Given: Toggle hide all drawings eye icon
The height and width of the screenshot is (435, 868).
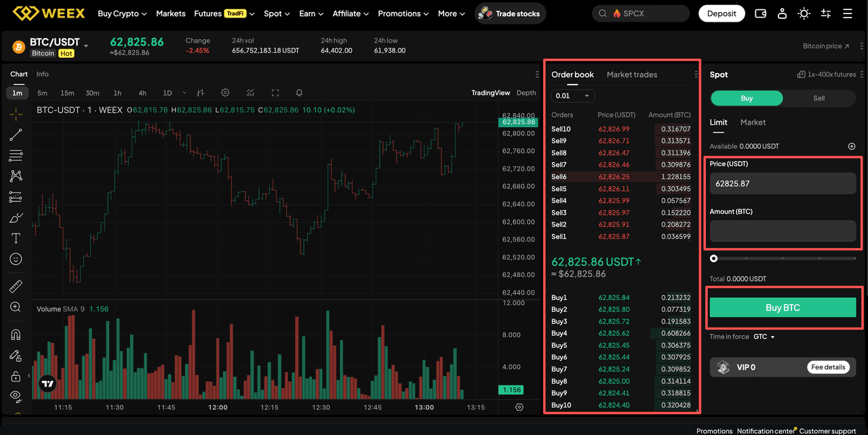Looking at the screenshot, I should tap(16, 396).
